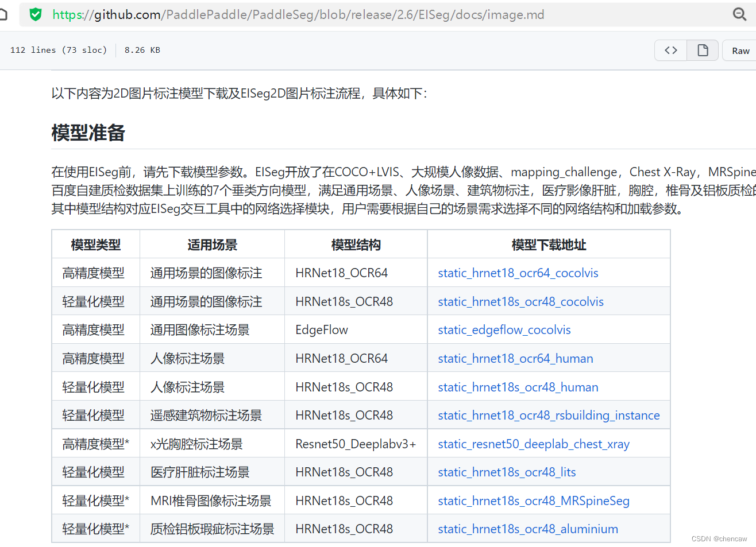The height and width of the screenshot is (547, 756).
Task: Click the 8.26 KB file size text
Action: (x=142, y=50)
